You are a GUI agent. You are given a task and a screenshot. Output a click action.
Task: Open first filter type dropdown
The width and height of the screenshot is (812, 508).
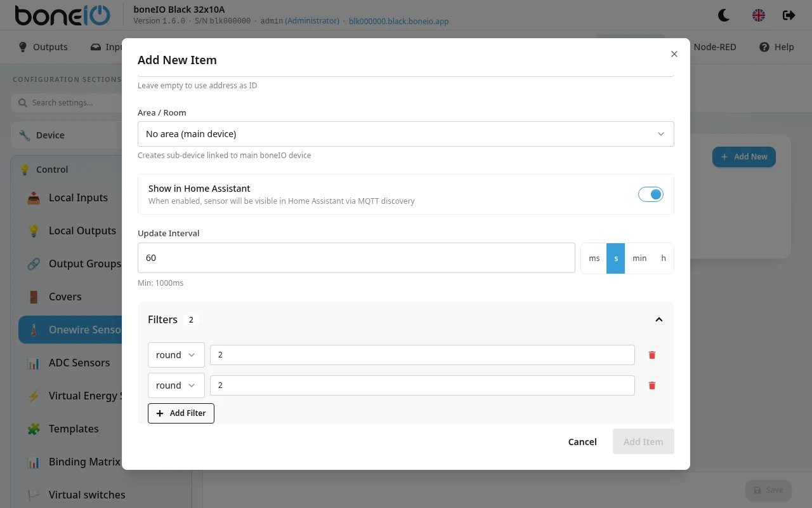(x=176, y=355)
